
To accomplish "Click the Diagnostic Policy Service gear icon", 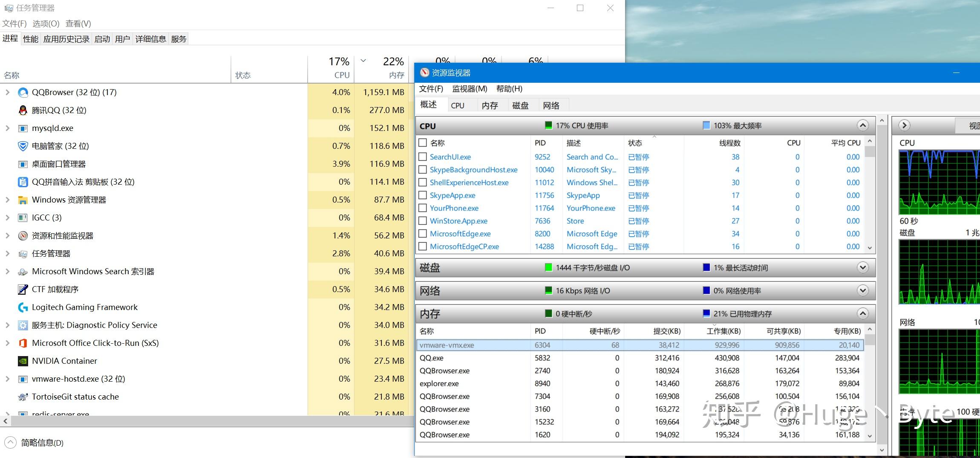I will point(23,325).
